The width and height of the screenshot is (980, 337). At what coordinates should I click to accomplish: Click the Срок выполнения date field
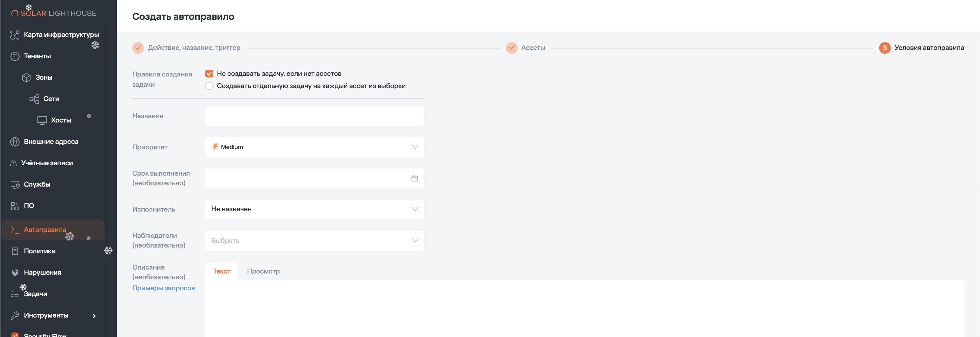[314, 178]
